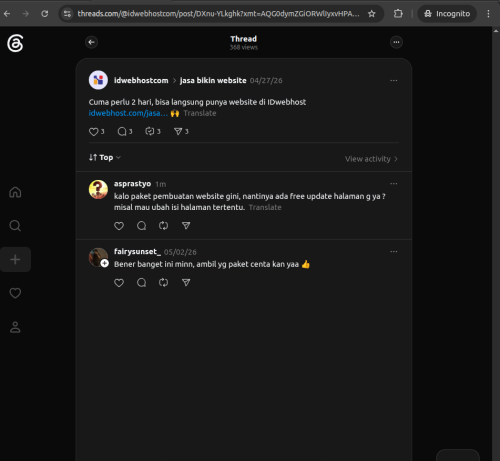The width and height of the screenshot is (500, 461).
Task: Click the Incognito indicator button
Action: pyautogui.click(x=447, y=14)
